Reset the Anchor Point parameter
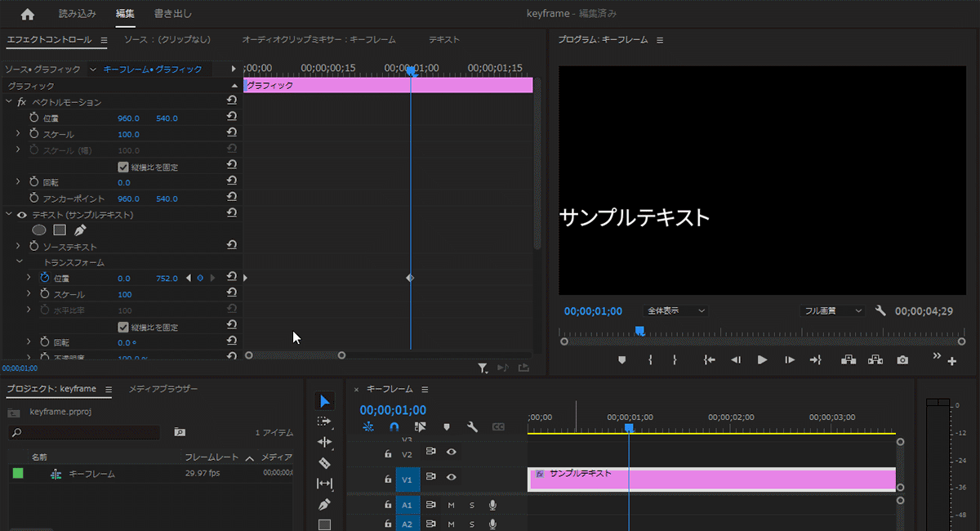This screenshot has width=980, height=531. tap(232, 199)
